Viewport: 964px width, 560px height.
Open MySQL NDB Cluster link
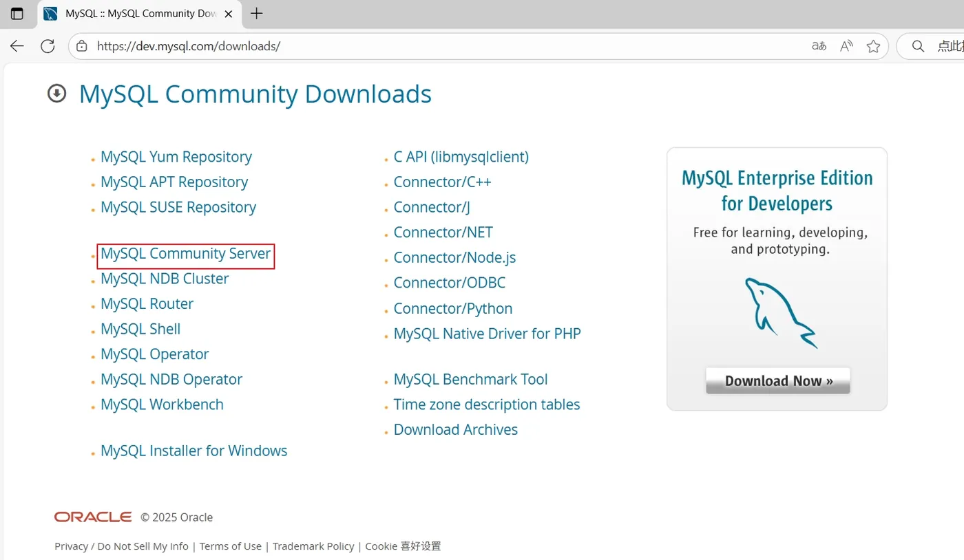point(165,279)
